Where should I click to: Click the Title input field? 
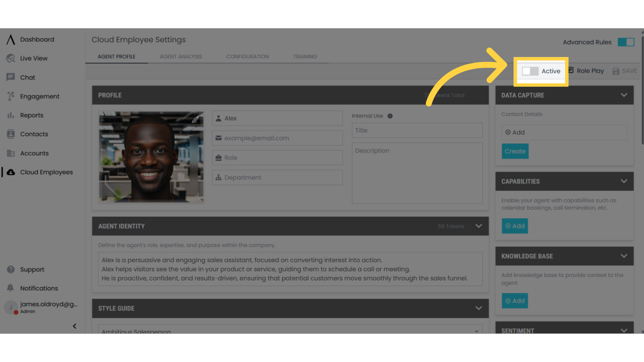click(x=417, y=130)
